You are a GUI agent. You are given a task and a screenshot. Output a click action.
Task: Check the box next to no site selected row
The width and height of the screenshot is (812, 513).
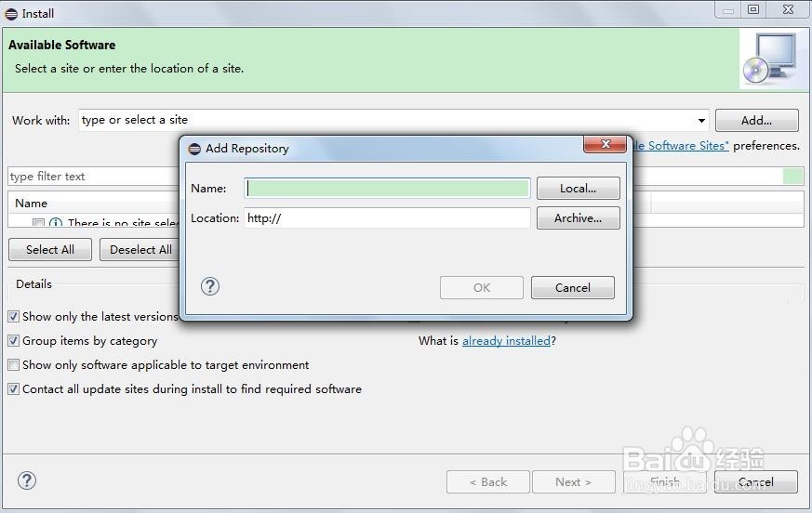[38, 223]
